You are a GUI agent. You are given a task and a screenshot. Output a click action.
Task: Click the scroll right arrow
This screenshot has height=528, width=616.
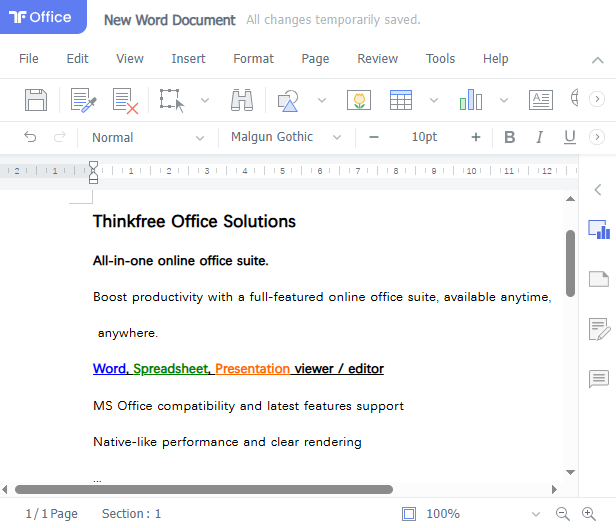pyautogui.click(x=554, y=490)
